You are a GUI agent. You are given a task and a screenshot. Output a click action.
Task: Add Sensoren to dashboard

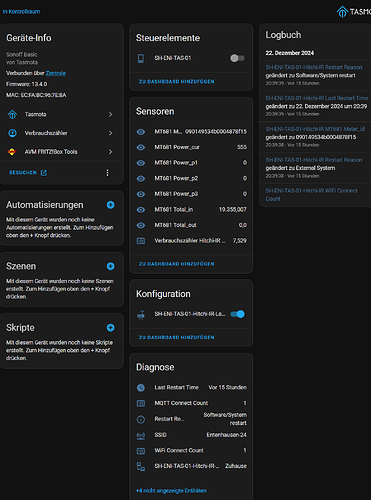(x=177, y=264)
